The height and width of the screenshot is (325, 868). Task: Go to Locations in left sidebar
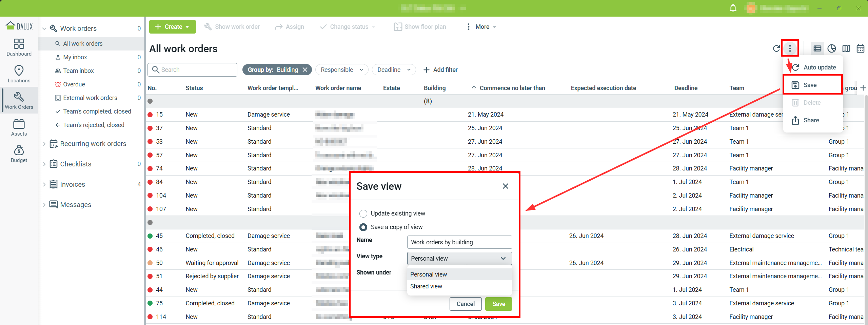click(x=19, y=74)
